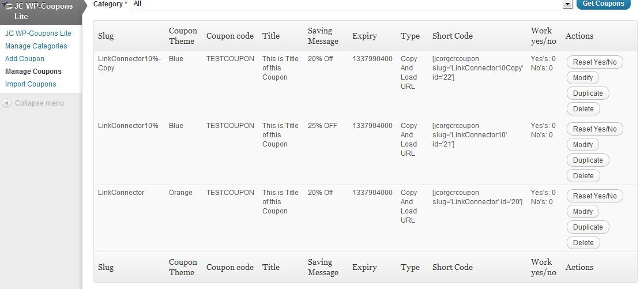Open JC WP-Coupons Lite submenu link
Screen dimensions: 644x289
coord(38,33)
